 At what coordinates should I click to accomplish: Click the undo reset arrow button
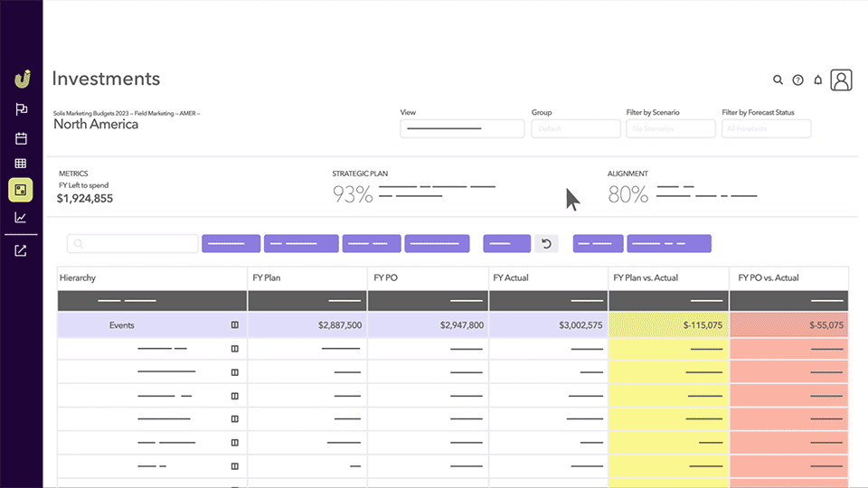click(546, 243)
